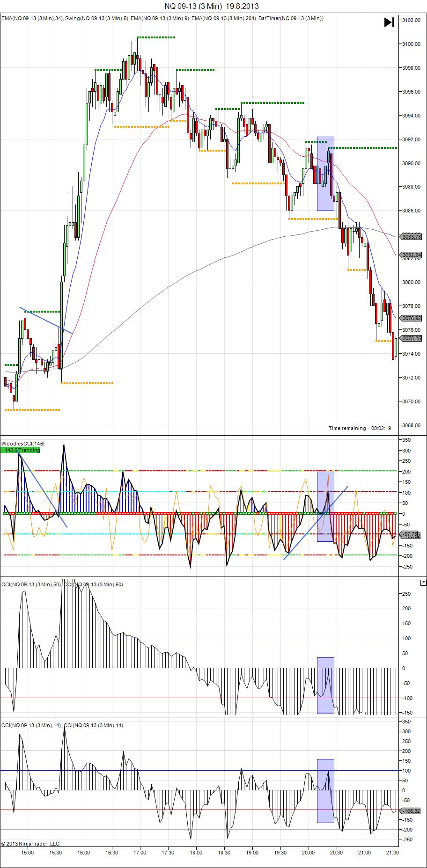Viewport: 427px width, 868px height.
Task: Click the 3080,00 price axis label
Action: [x=412, y=282]
